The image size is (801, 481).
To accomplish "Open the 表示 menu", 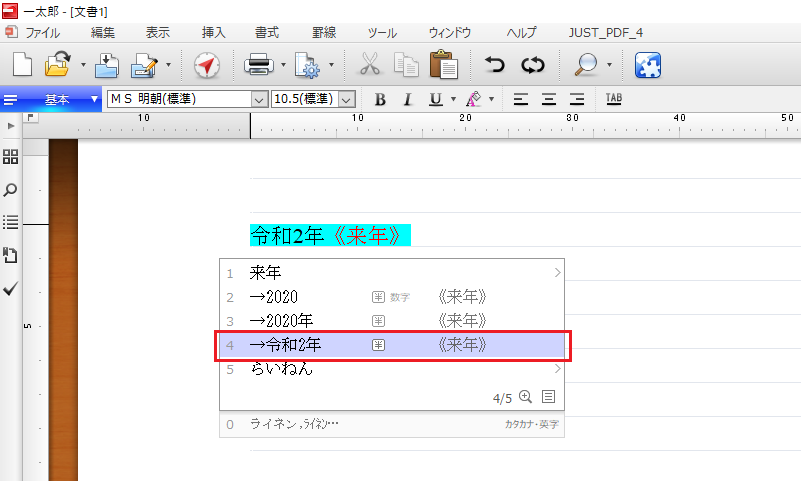I will pyautogui.click(x=157, y=33).
